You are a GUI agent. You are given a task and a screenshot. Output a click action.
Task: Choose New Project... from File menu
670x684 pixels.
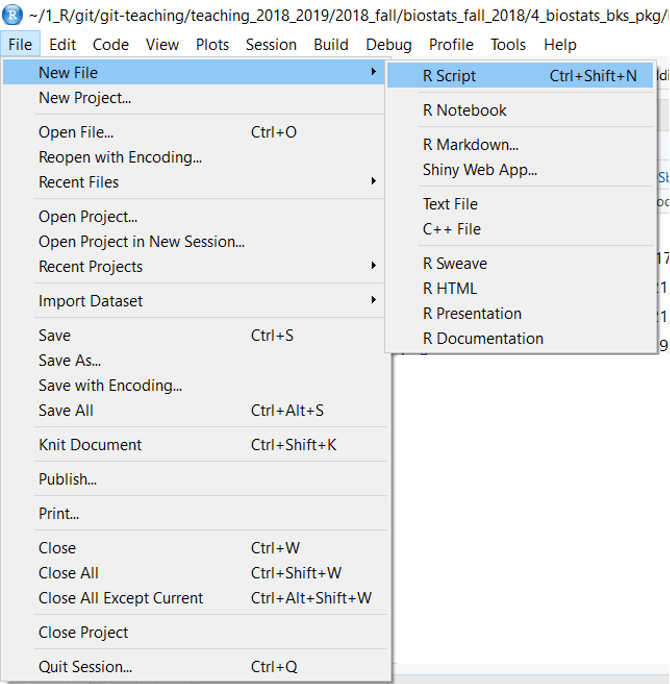coord(194,98)
